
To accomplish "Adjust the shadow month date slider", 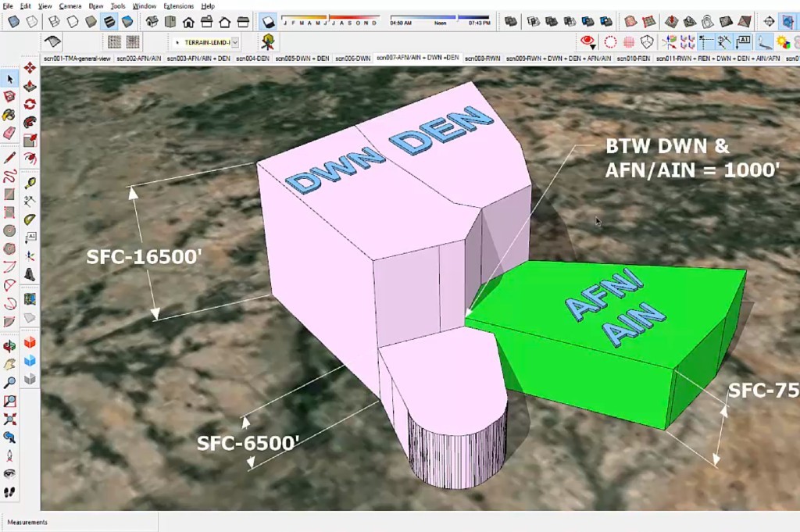I will pos(327,17).
